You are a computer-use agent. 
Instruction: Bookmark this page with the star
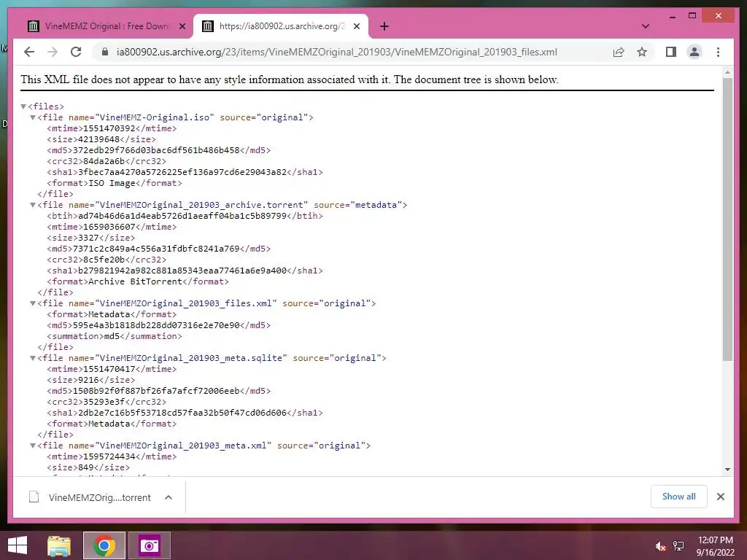642,52
